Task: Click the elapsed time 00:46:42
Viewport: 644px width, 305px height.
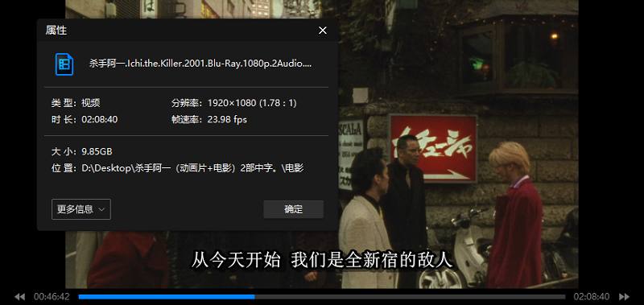Action: pyautogui.click(x=52, y=296)
